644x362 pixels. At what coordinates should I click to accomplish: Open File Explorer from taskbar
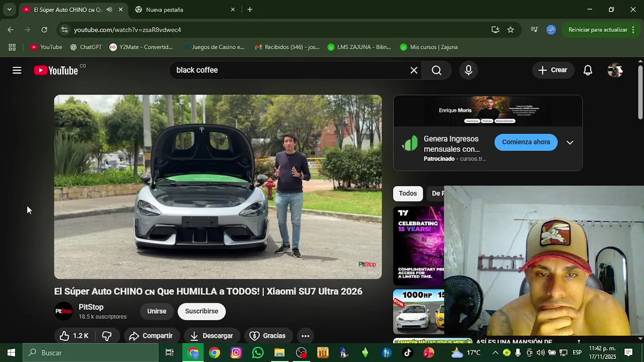point(279,353)
